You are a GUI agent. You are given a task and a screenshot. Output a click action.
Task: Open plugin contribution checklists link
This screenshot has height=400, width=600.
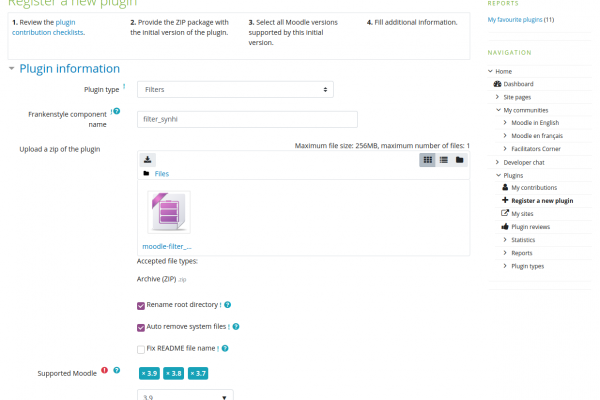click(48, 28)
